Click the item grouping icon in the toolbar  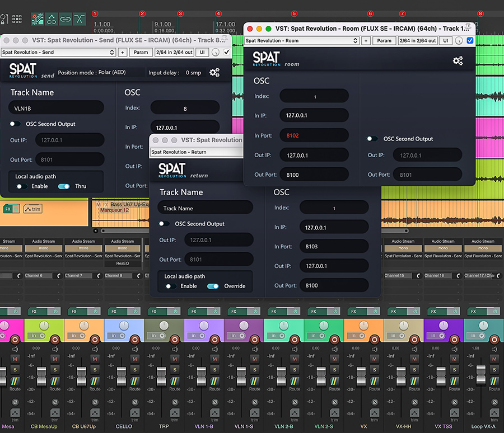(52, 19)
